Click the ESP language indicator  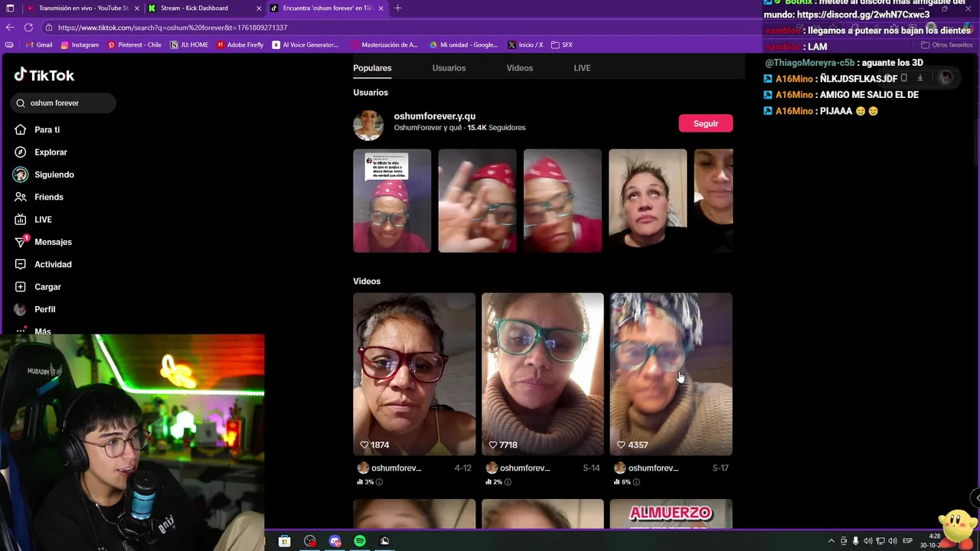pyautogui.click(x=908, y=541)
